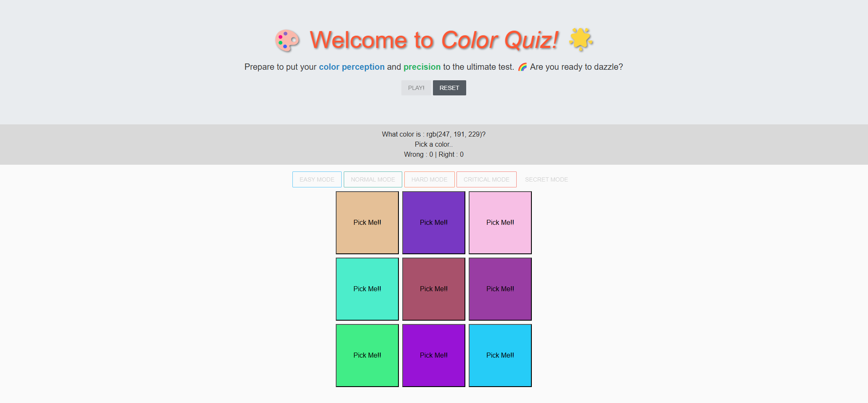Image resolution: width=868 pixels, height=403 pixels.
Task: Activate CRITICAL MODE
Action: pos(486,179)
